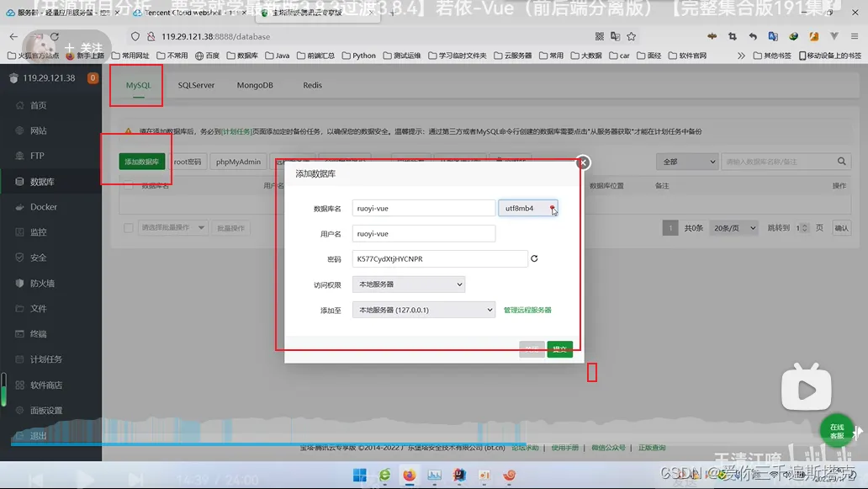Click the 使用手册 footer link
Image resolution: width=868 pixels, height=489 pixels.
click(x=564, y=448)
